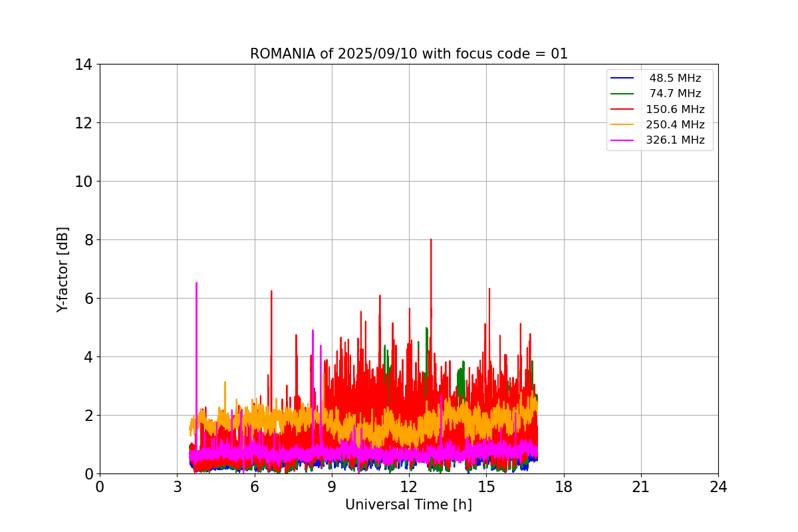Click the plot title mentioning ROMANIA
This screenshot has width=798, height=532.
click(409, 54)
